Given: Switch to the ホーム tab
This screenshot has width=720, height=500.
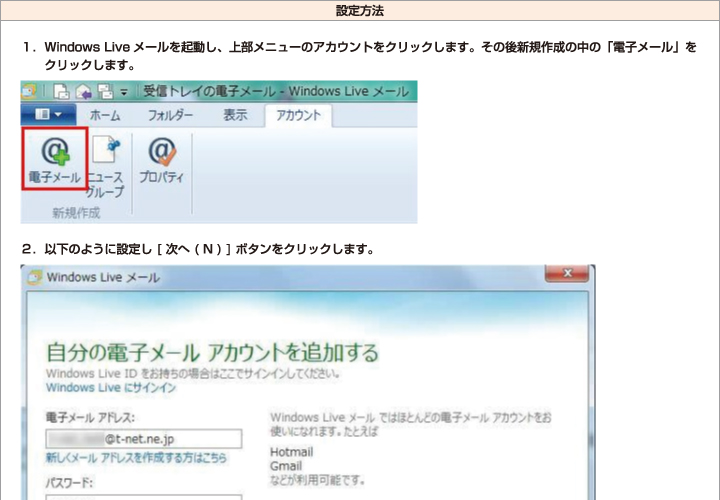Looking at the screenshot, I should (105, 115).
